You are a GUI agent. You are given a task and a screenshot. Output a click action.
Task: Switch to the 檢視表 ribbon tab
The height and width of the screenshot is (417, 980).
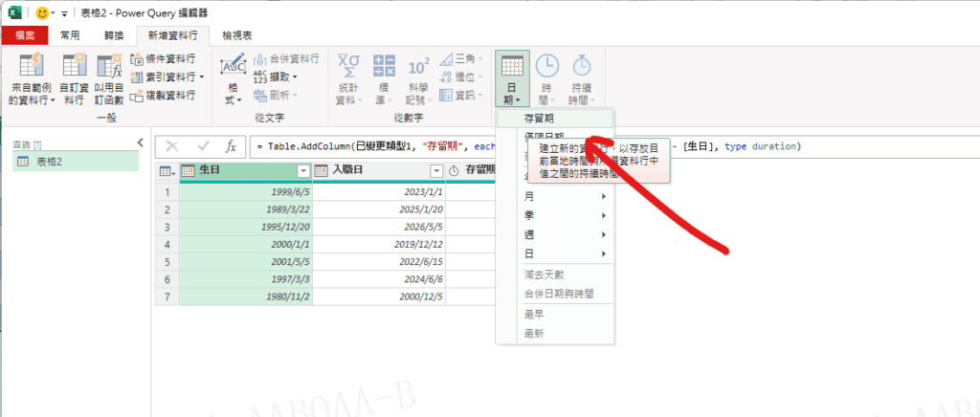tap(236, 34)
